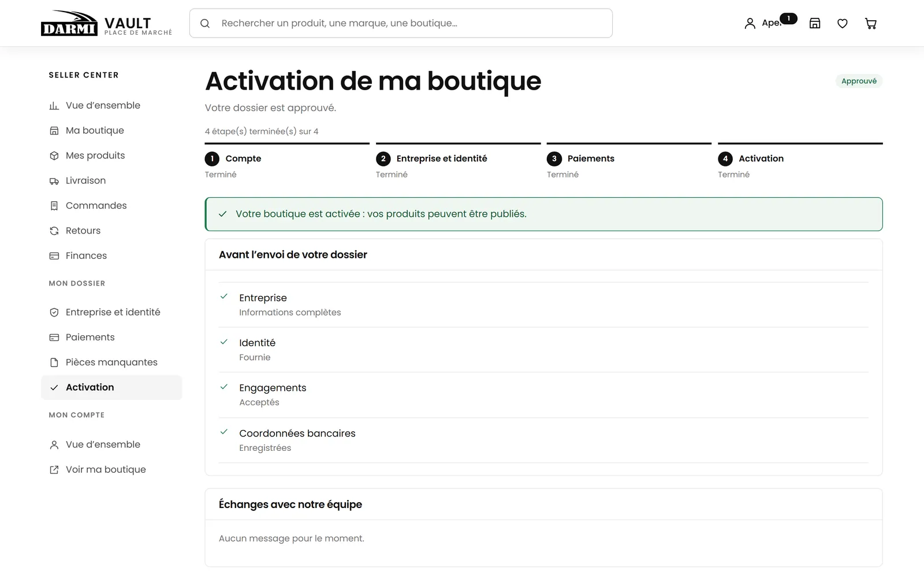
Task: Select Activation in sidebar
Action: (x=111, y=387)
